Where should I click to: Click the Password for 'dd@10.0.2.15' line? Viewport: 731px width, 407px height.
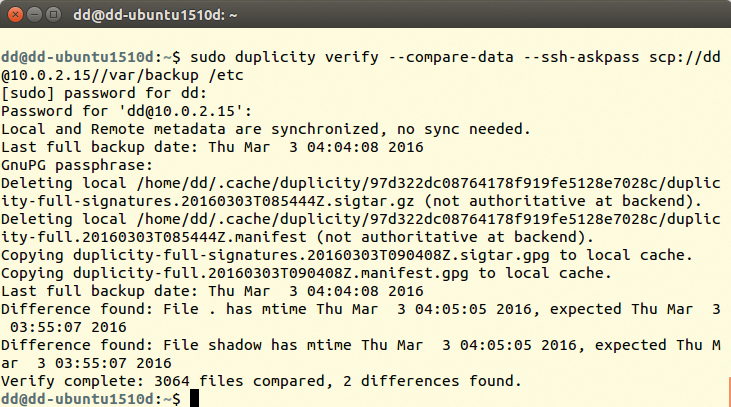(126, 111)
